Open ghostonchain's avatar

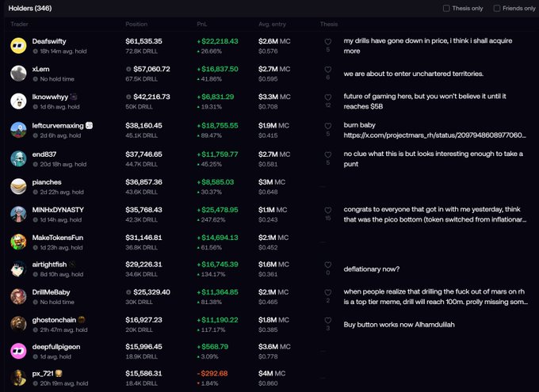pyautogui.click(x=18, y=325)
